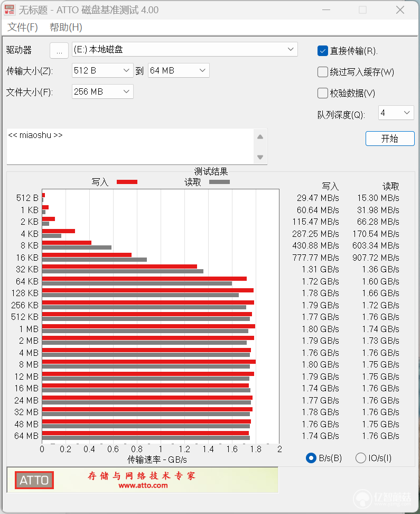Viewport: 420px width, 514px height.
Task: Click the 开始 start button
Action: 390,139
